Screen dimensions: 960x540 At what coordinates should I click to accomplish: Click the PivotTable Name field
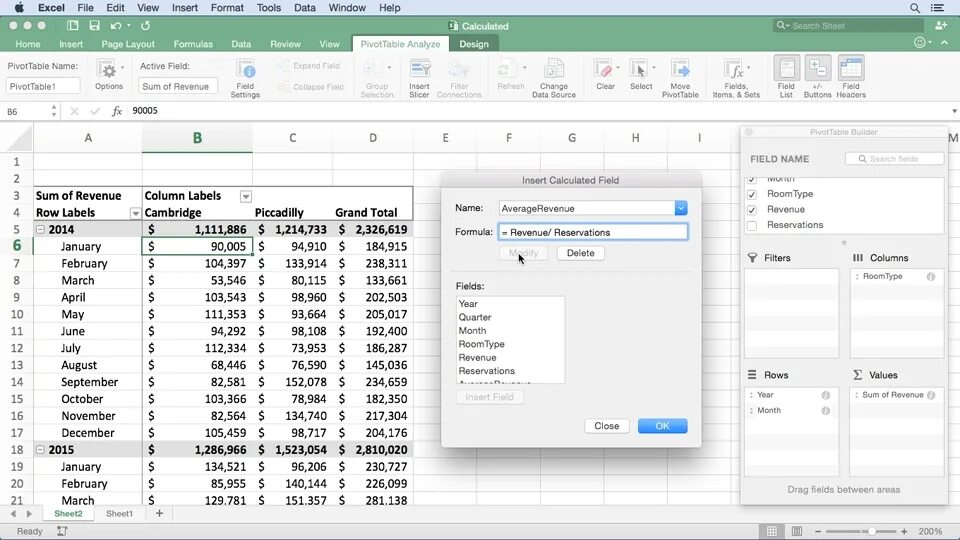click(x=43, y=86)
